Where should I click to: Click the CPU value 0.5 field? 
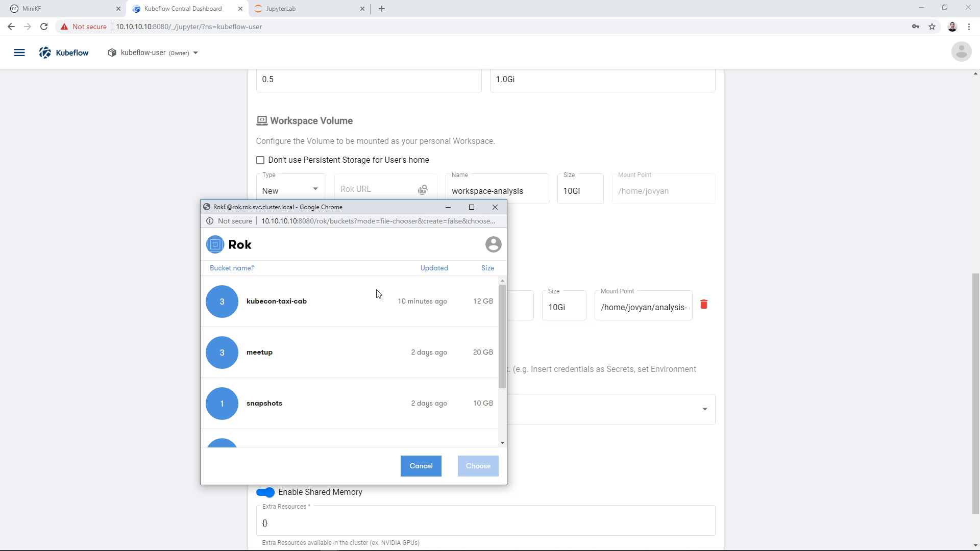point(369,80)
